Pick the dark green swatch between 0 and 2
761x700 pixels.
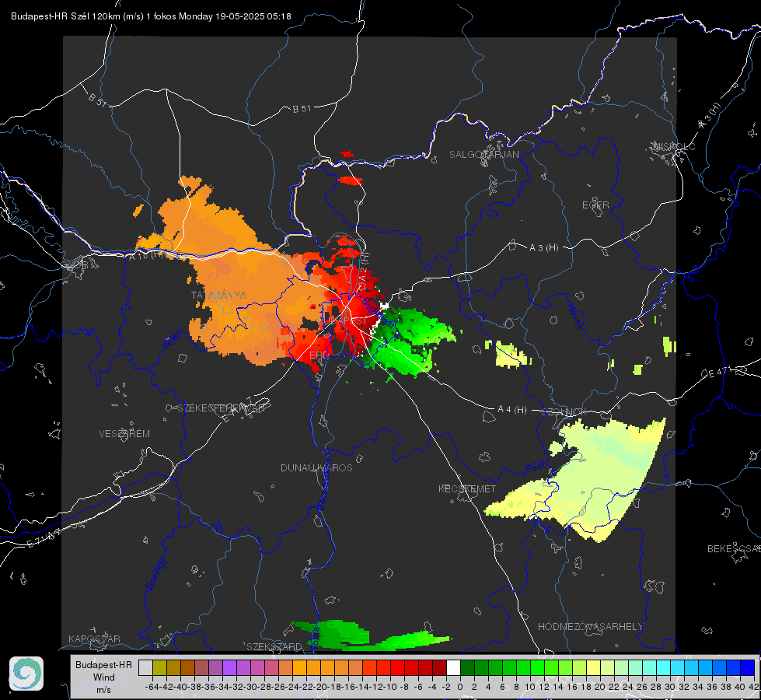click(x=467, y=667)
